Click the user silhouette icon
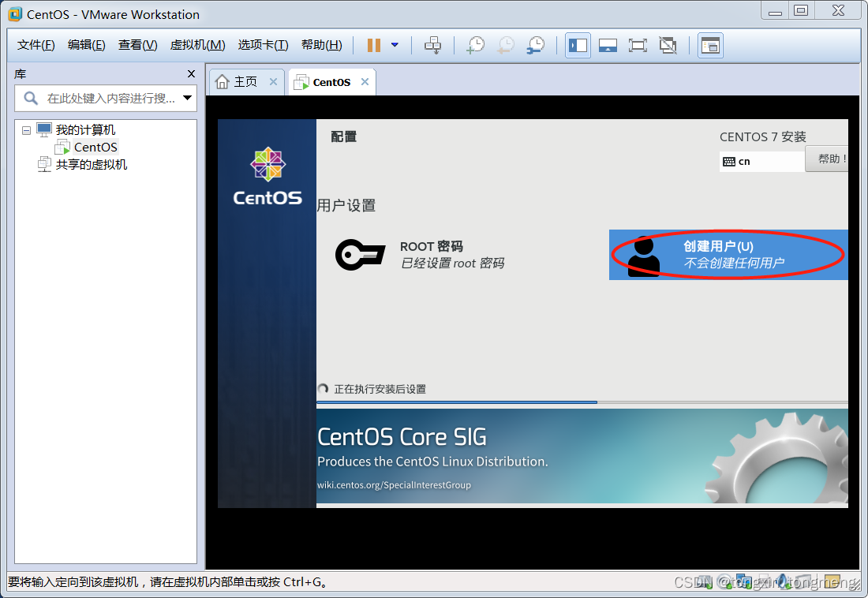 pos(644,256)
